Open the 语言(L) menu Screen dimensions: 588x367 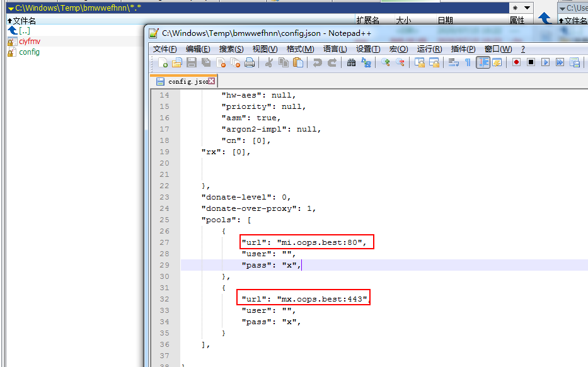335,49
